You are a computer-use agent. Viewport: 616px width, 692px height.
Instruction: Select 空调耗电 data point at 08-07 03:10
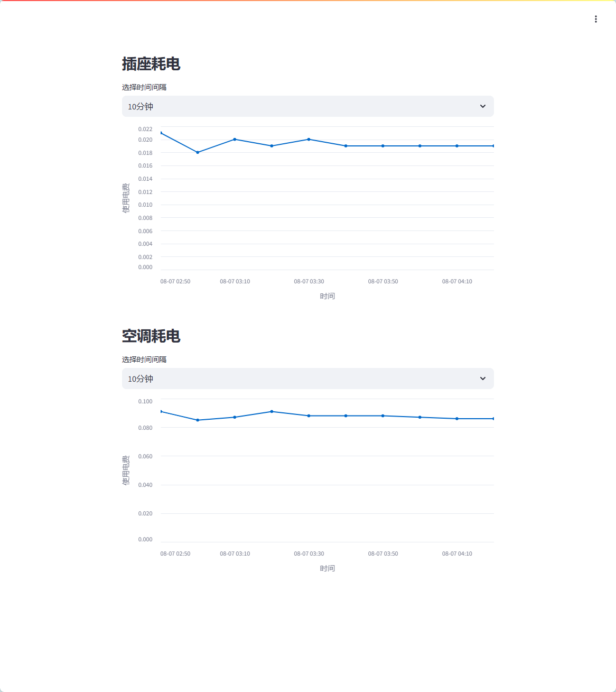click(235, 417)
